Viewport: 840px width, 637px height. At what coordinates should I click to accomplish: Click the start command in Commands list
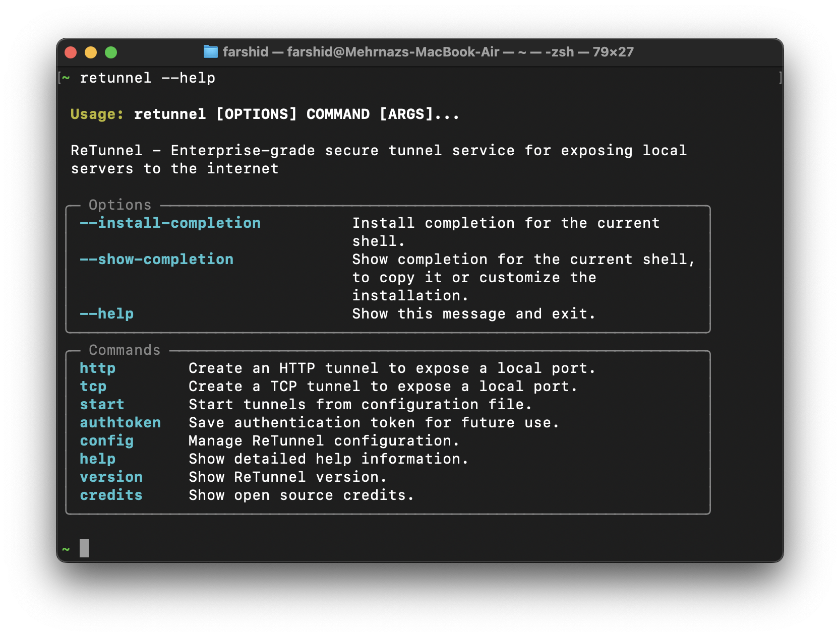102,404
